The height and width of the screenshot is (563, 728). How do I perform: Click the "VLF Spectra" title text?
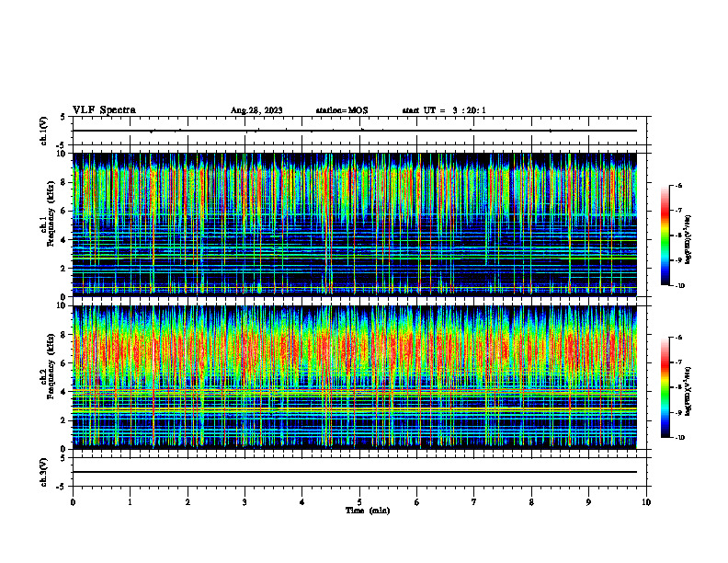click(x=104, y=109)
